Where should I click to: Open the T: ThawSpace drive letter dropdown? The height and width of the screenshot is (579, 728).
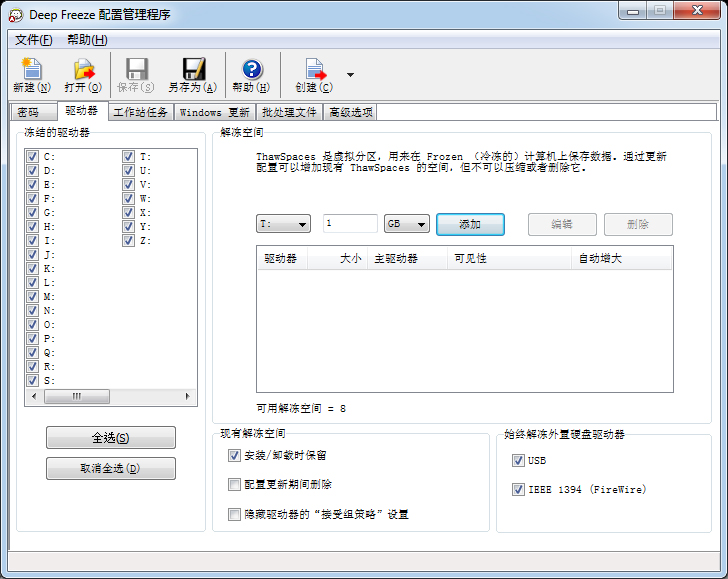(x=283, y=224)
